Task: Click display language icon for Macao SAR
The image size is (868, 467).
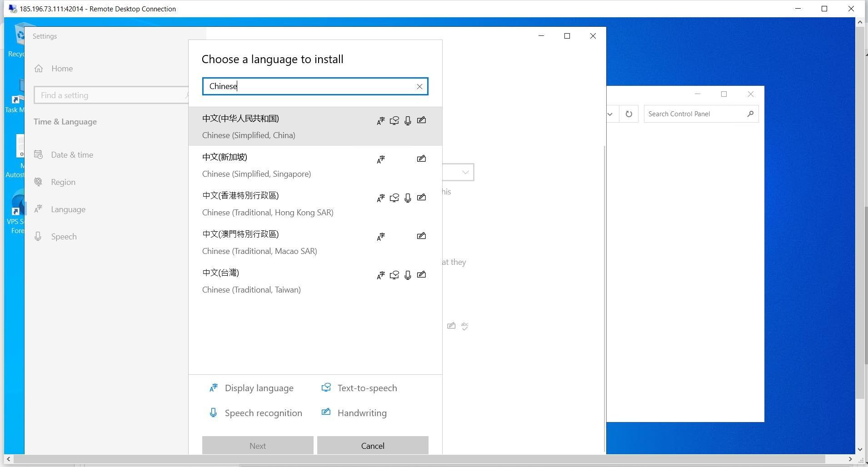Action: 381,236
